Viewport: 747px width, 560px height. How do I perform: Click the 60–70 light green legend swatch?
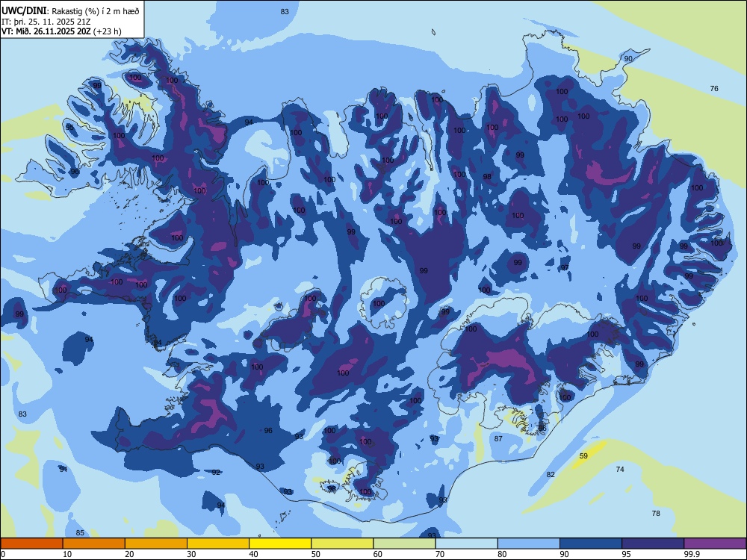point(404,544)
